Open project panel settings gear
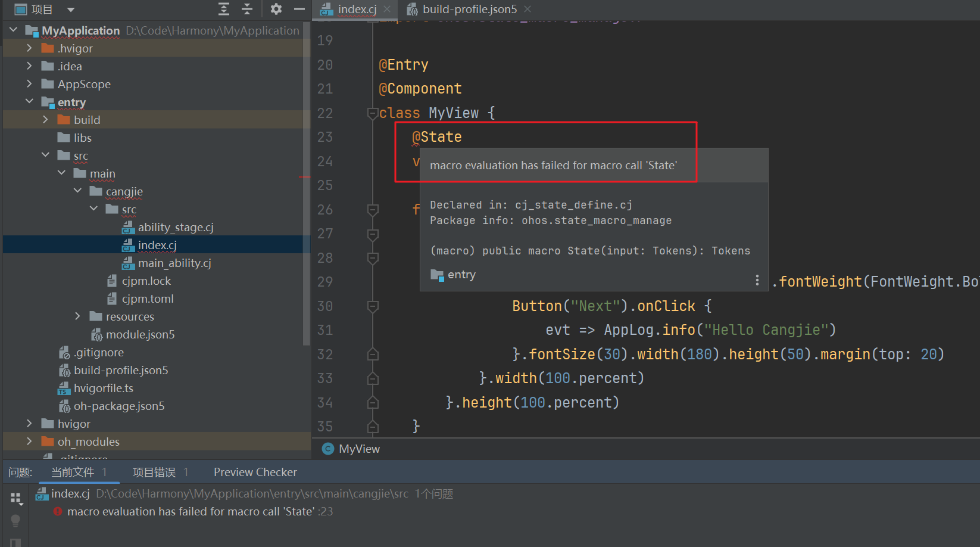980x547 pixels. tap(276, 9)
